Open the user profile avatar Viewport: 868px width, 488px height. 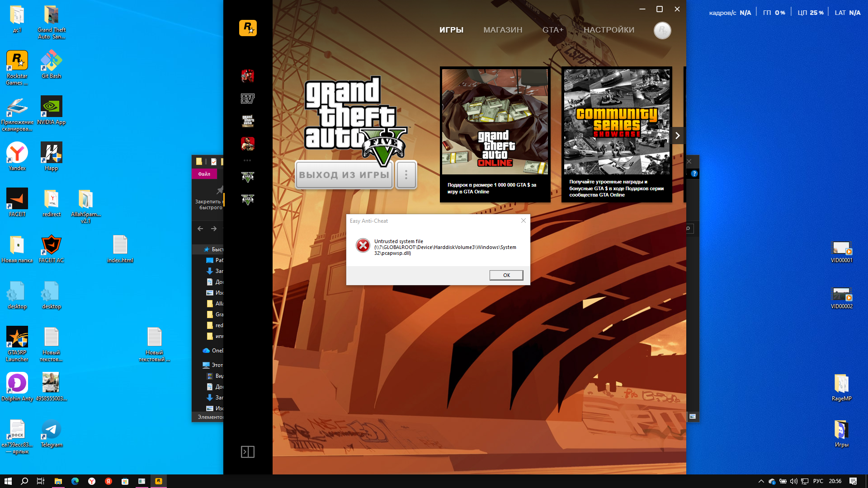[x=662, y=30]
